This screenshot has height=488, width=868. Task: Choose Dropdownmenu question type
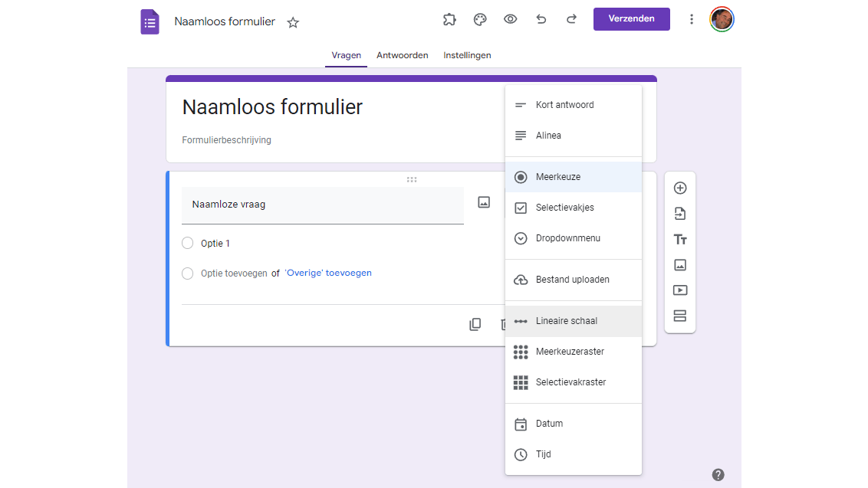(568, 238)
